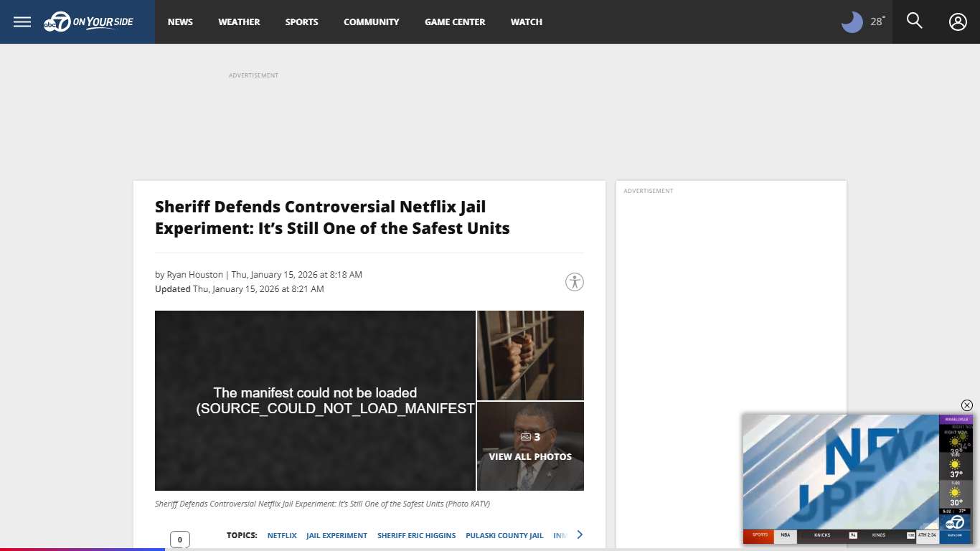The width and height of the screenshot is (980, 551).
Task: Click the comment count bubble
Action: pyautogui.click(x=179, y=539)
